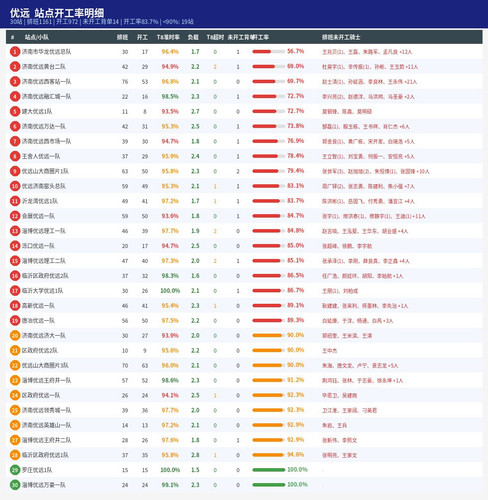Click the orange progress bar at 94.6%
The image size is (488, 500).
[x=269, y=455]
